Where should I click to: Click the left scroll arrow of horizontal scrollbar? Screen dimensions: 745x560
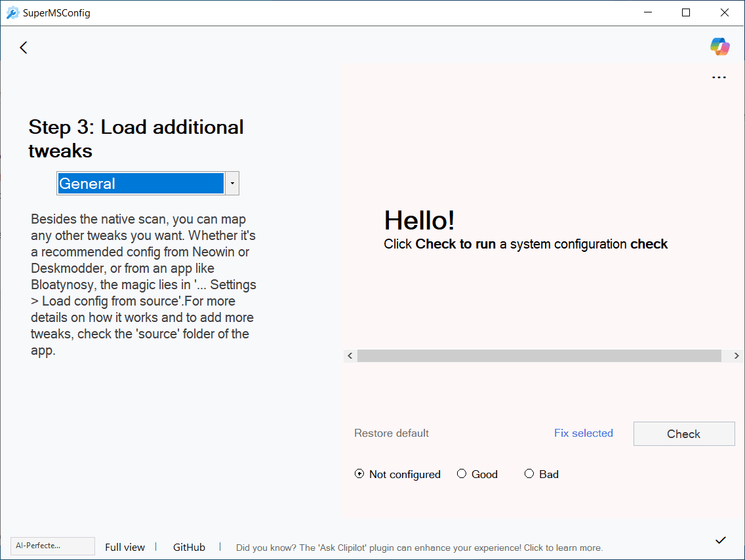click(350, 355)
